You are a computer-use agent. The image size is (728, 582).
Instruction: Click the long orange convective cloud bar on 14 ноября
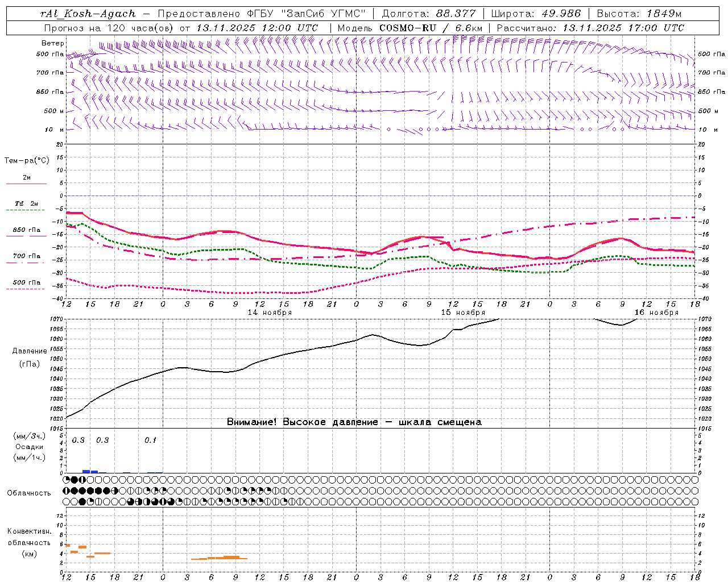click(x=220, y=558)
